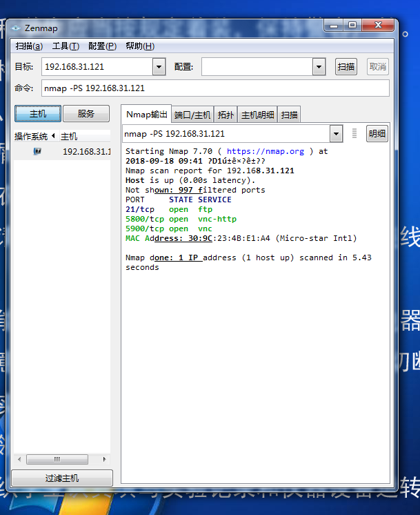
Task: Open the 配置(P) menu
Action: pos(102,46)
